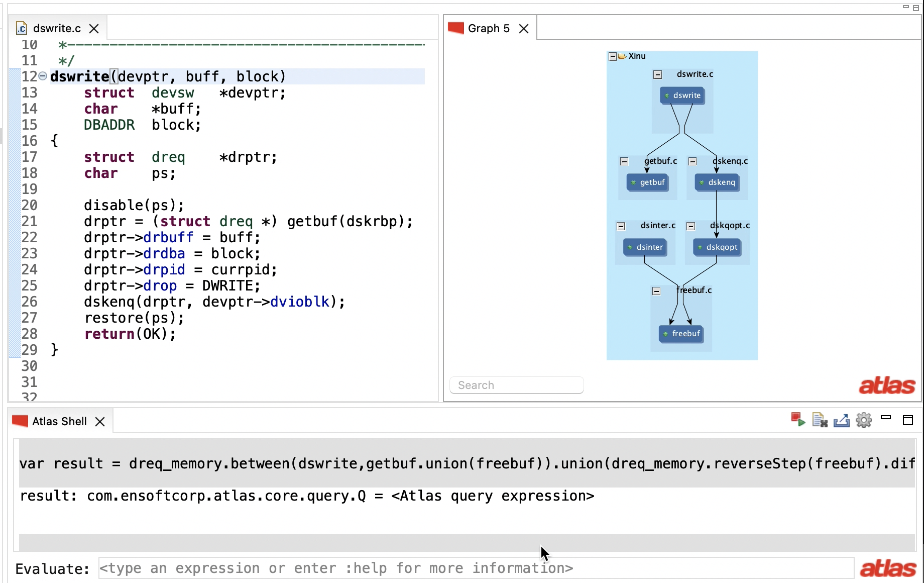The width and height of the screenshot is (924, 583).
Task: Collapse the dskenq.c graph container
Action: pyautogui.click(x=692, y=162)
